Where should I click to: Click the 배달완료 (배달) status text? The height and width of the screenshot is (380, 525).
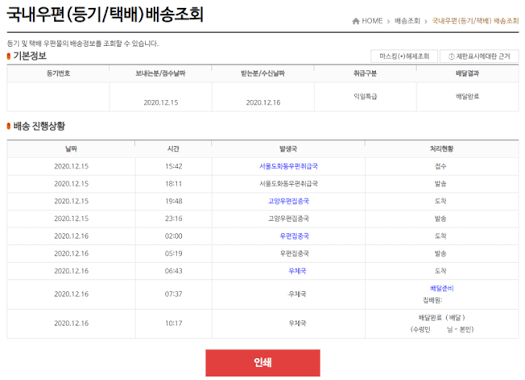pos(442,317)
